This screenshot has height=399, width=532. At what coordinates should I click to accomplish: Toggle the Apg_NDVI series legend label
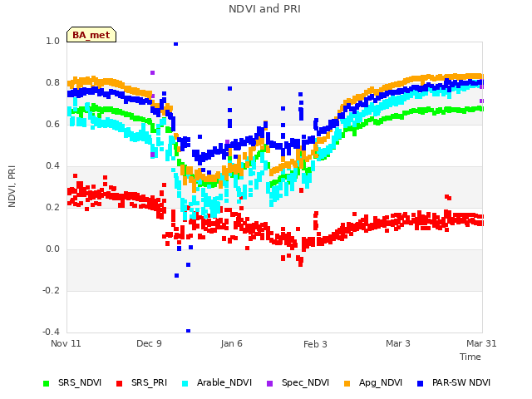tap(381, 382)
